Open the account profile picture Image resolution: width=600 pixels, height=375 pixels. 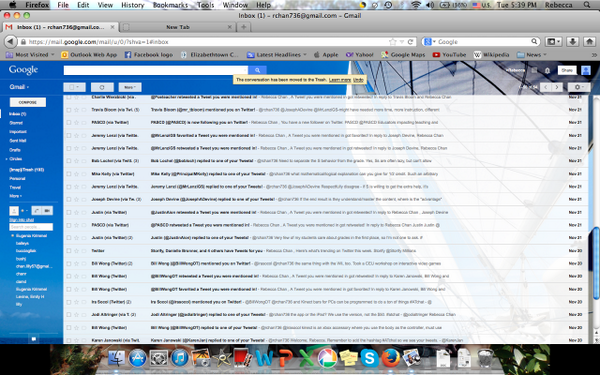[x=585, y=70]
